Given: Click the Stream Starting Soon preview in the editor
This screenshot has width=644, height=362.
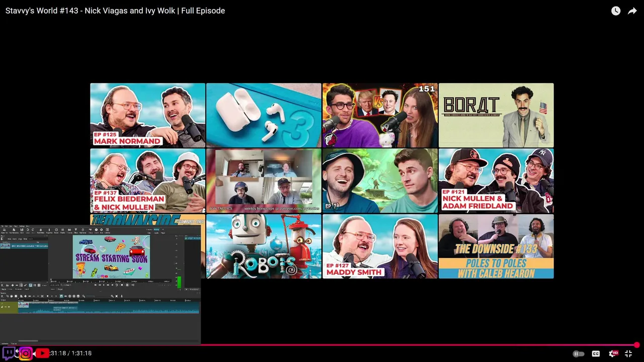Looking at the screenshot, I should click(x=111, y=256).
